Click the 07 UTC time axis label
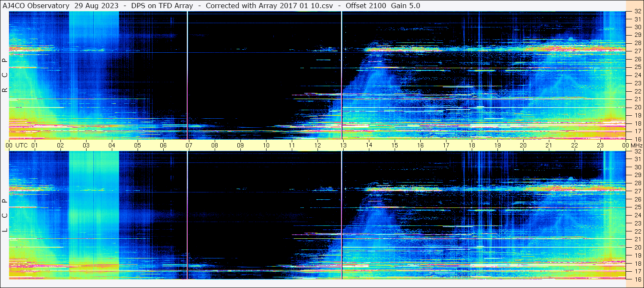This screenshot has height=288, width=644. [189, 145]
